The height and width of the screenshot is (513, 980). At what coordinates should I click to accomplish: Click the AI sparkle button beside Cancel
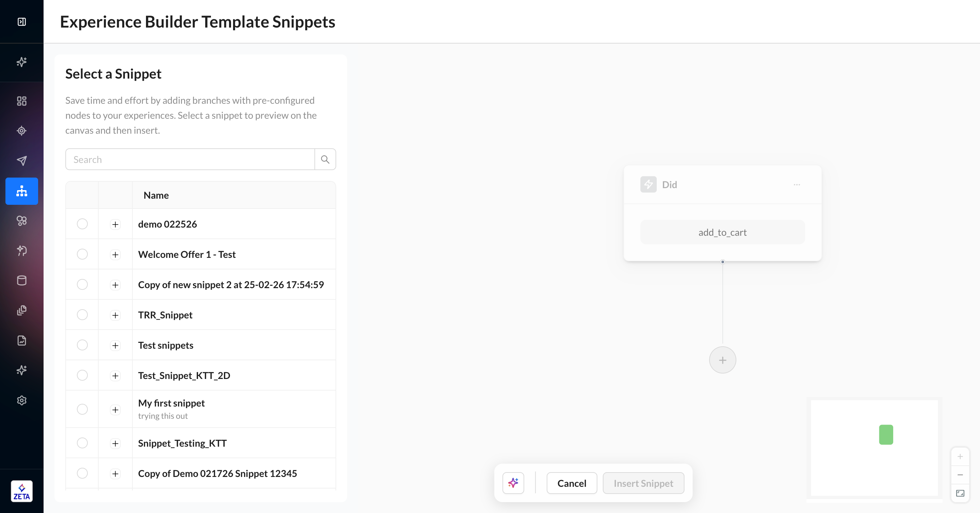point(513,483)
